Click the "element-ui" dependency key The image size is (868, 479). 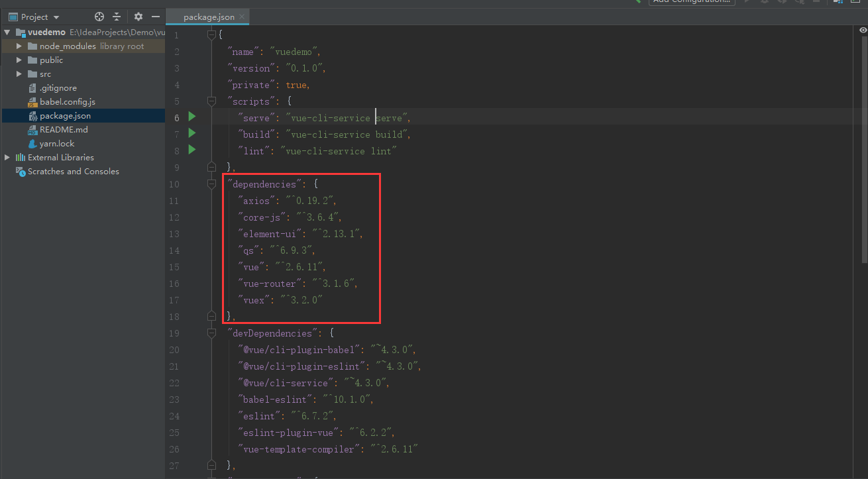coord(269,234)
